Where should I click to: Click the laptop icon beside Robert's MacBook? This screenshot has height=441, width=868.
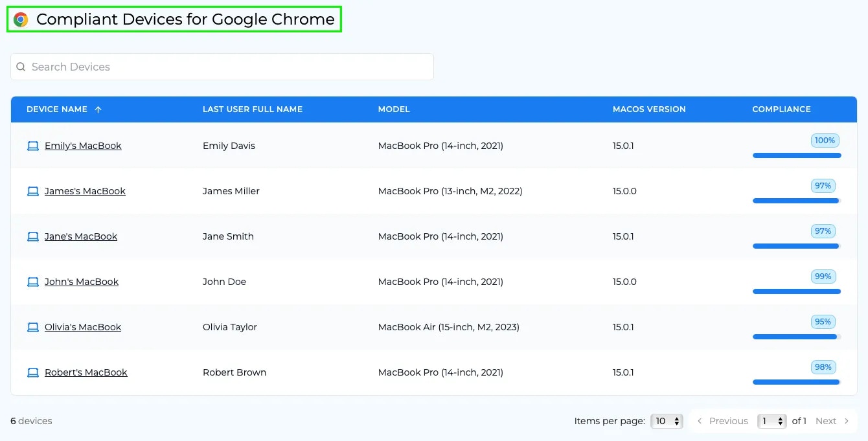tap(33, 372)
